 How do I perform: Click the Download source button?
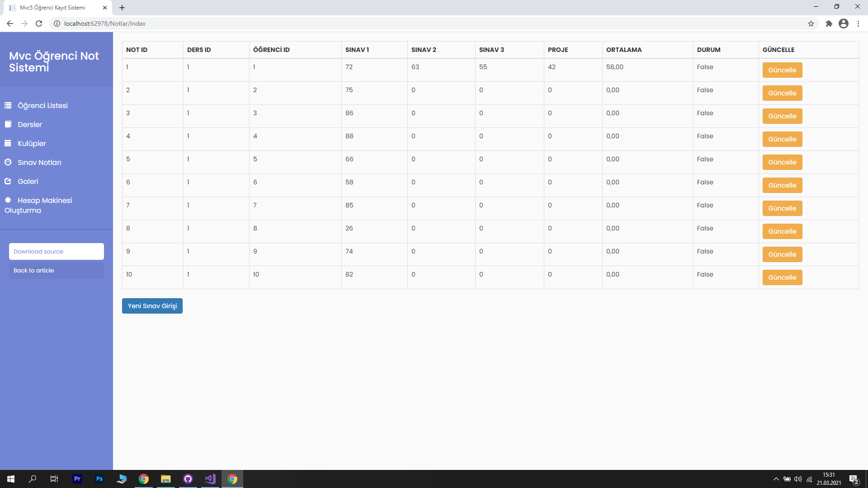(x=57, y=252)
